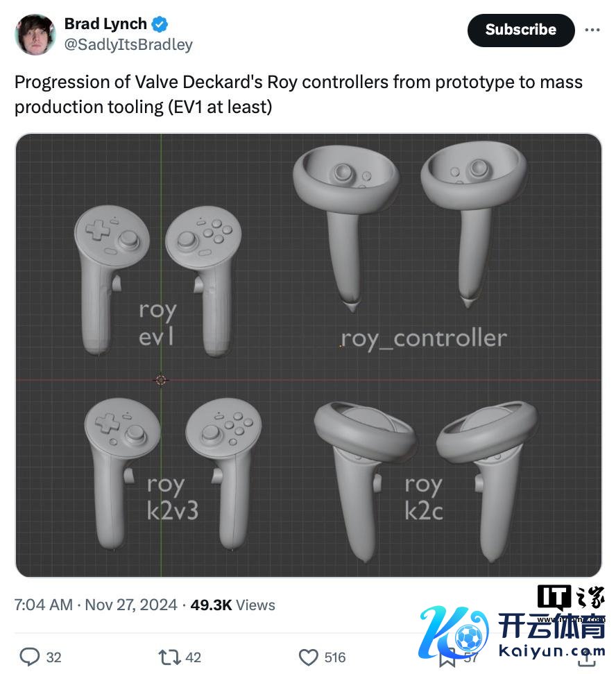Image resolution: width=616 pixels, height=674 pixels.
Task: Open the Roy controllers image
Action: click(309, 356)
